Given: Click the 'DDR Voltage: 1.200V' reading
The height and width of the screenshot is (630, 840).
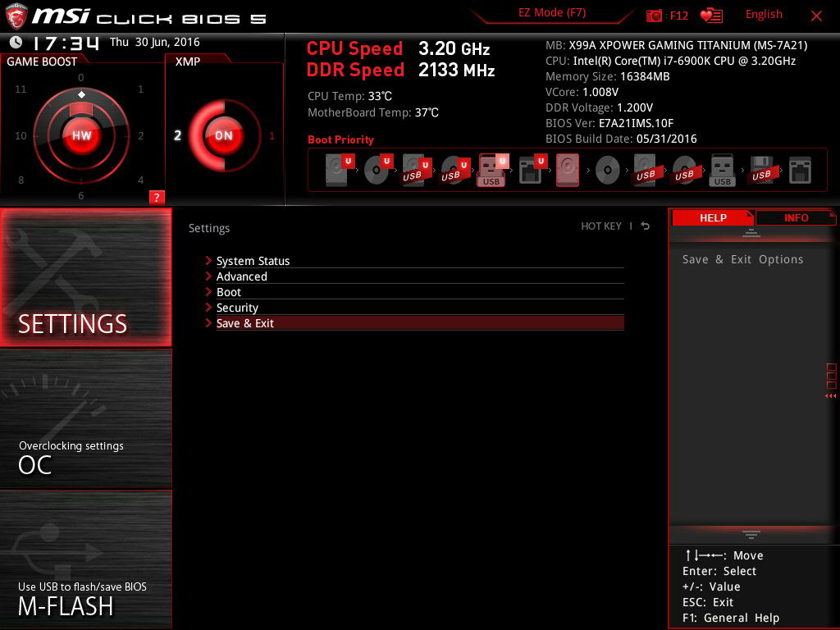Looking at the screenshot, I should 599,107.
